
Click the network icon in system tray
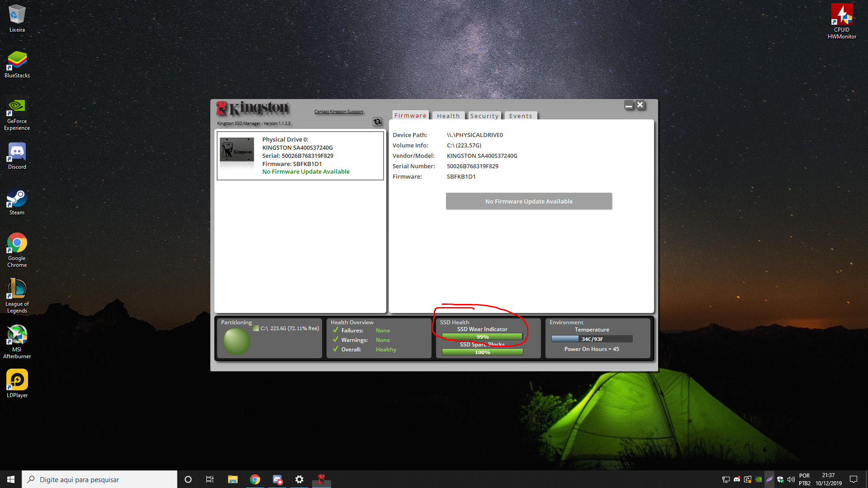pyautogui.click(x=726, y=479)
